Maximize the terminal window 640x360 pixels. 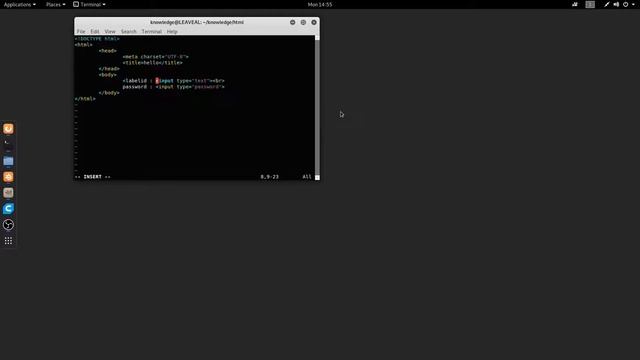[303, 22]
